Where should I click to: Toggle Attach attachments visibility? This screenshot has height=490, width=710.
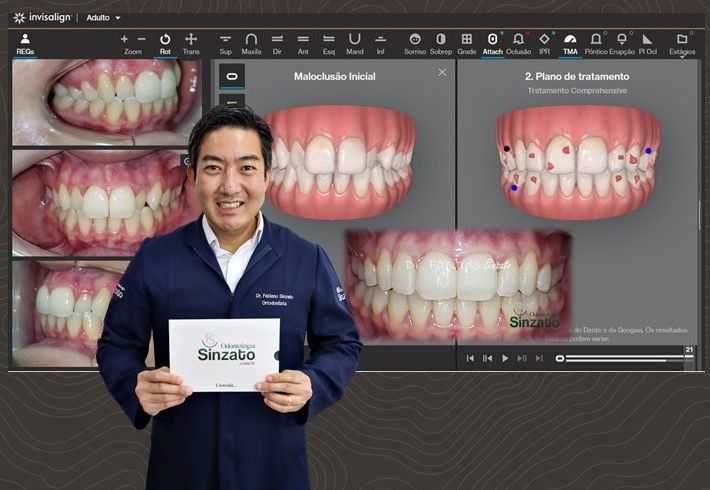point(492,43)
